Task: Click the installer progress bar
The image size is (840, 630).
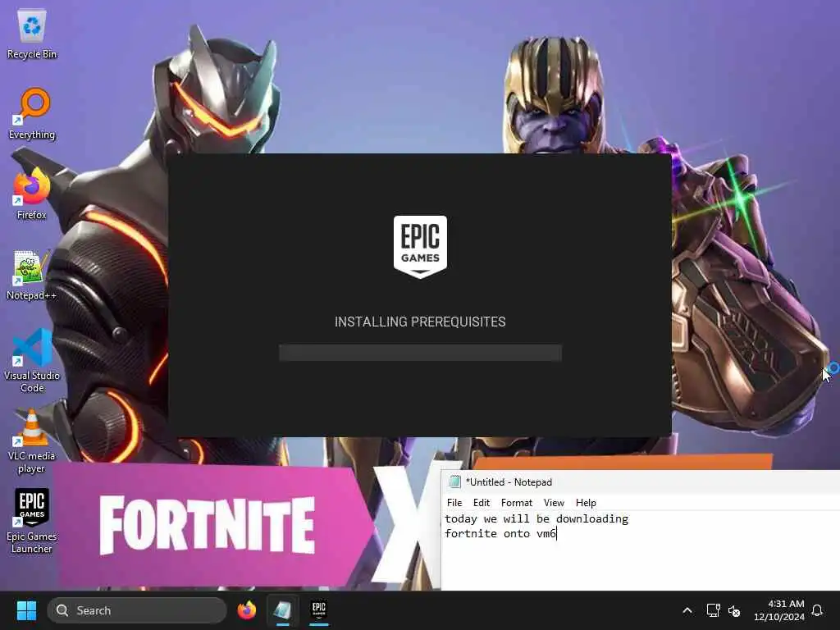Action: (420, 353)
